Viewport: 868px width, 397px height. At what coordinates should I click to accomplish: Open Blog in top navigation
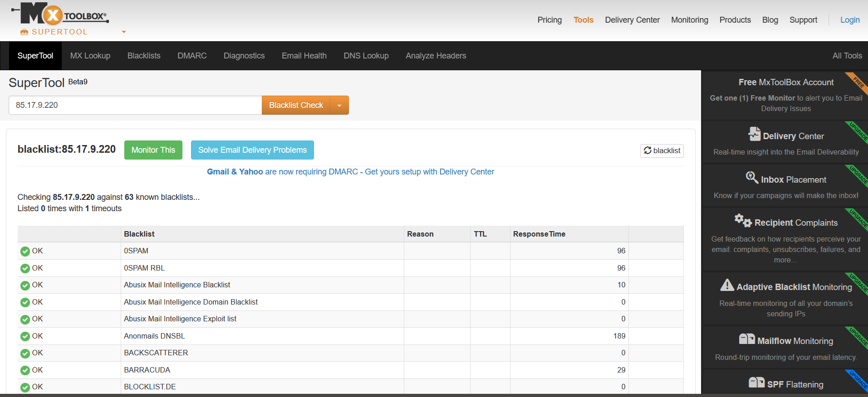click(770, 20)
